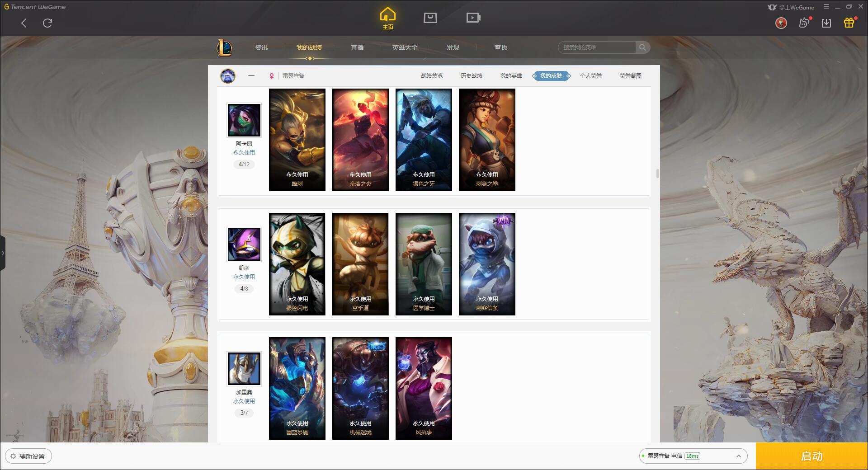Click the vertical scrollbar handle of the skin list
Image resolution: width=868 pixels, height=470 pixels.
click(x=657, y=174)
